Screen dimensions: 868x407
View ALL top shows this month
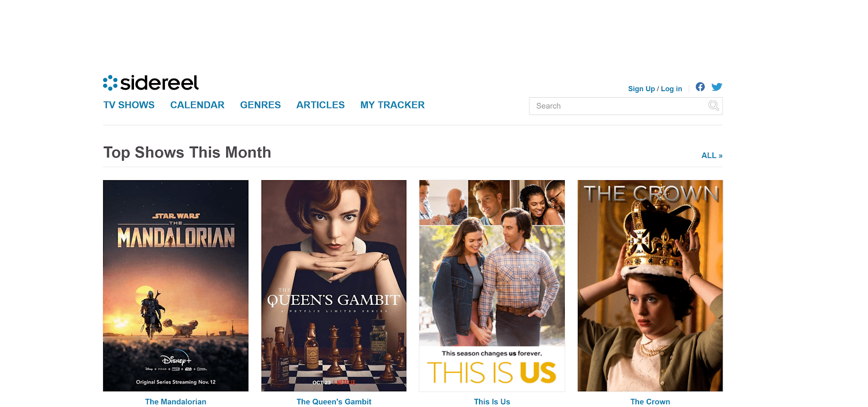point(712,155)
